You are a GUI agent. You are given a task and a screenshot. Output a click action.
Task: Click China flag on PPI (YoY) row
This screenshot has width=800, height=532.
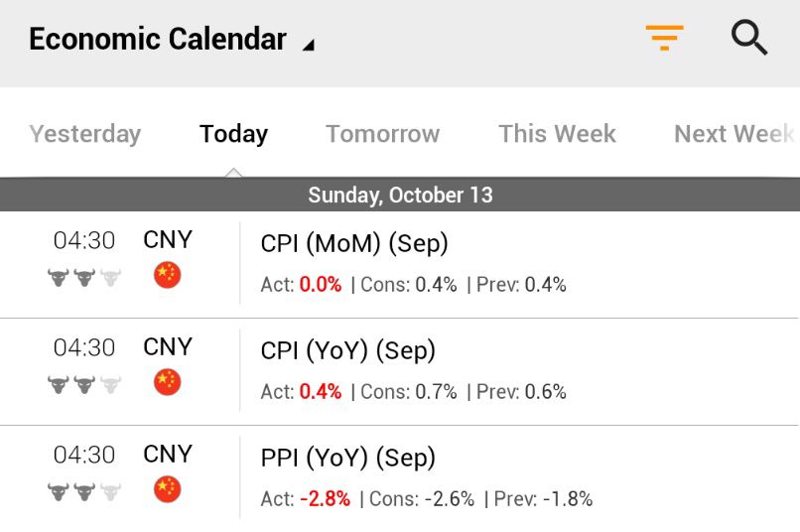[x=168, y=489]
